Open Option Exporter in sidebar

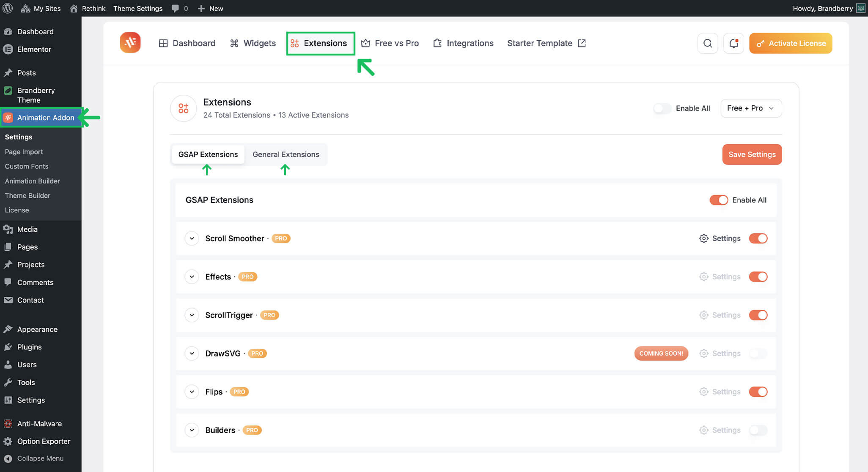[44, 441]
